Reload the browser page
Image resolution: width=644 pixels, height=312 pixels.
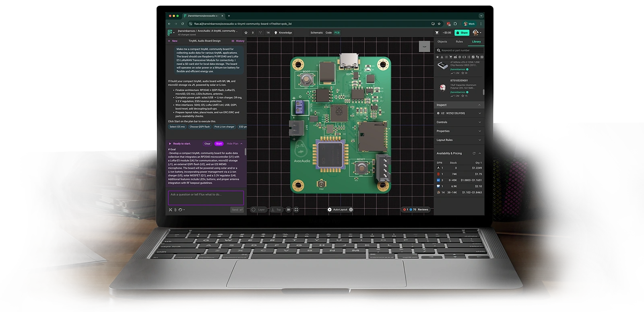point(183,24)
